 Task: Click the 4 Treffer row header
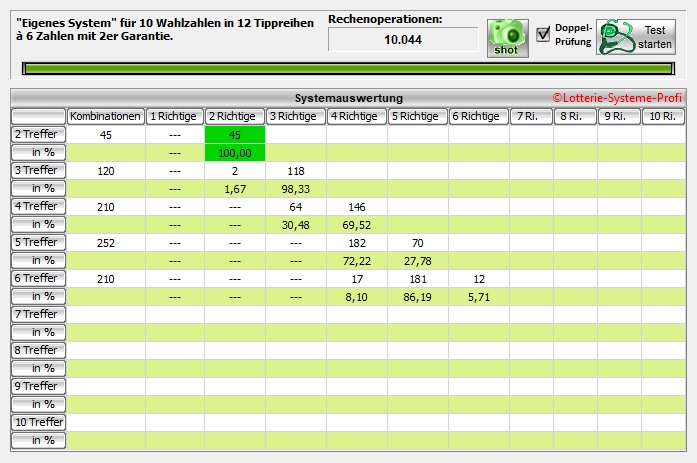(x=39, y=206)
